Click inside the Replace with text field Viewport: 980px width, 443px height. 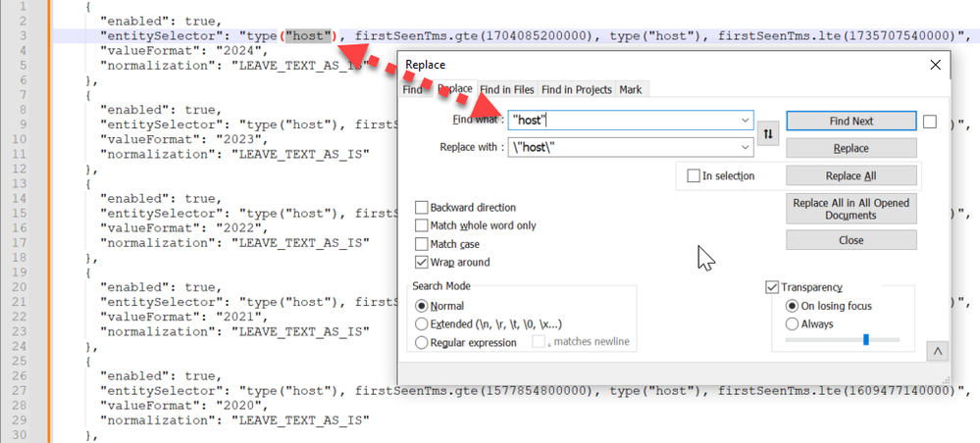pyautogui.click(x=618, y=148)
